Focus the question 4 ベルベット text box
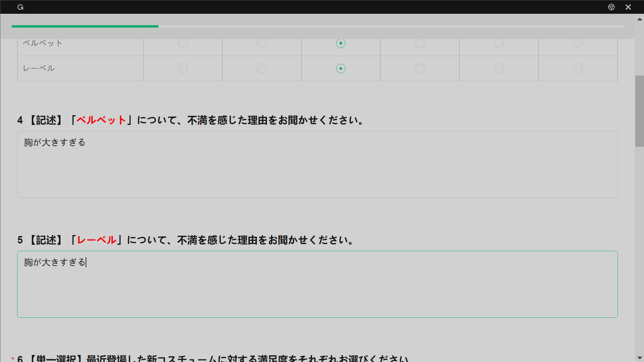This screenshot has height=362, width=644. tap(317, 164)
